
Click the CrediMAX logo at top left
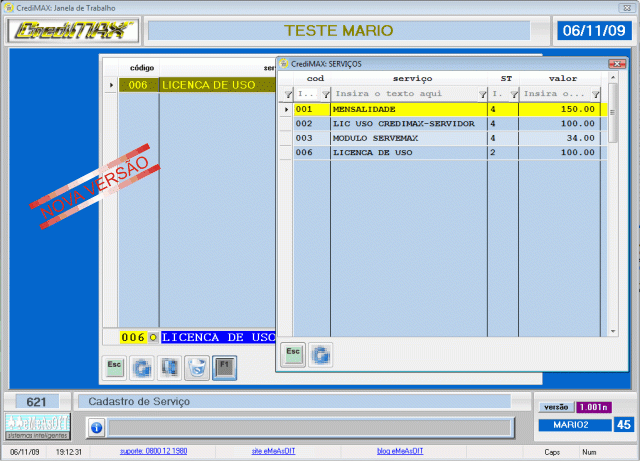coord(72,30)
